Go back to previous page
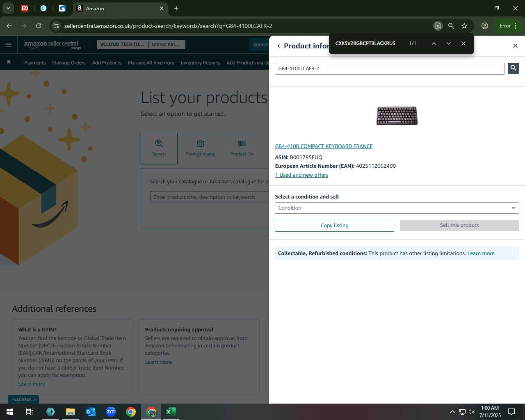This screenshot has height=420, width=525. [x=9, y=26]
